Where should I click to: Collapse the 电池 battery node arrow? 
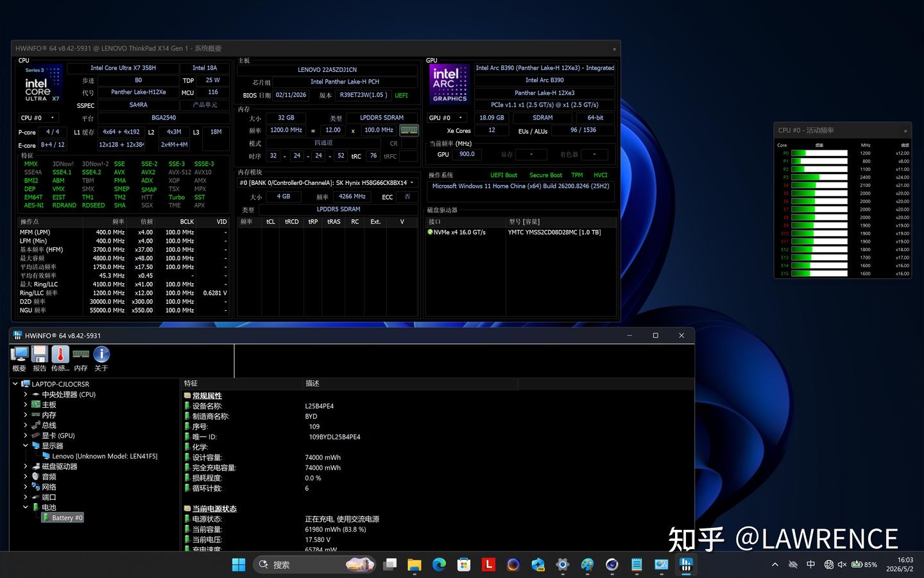(26, 507)
